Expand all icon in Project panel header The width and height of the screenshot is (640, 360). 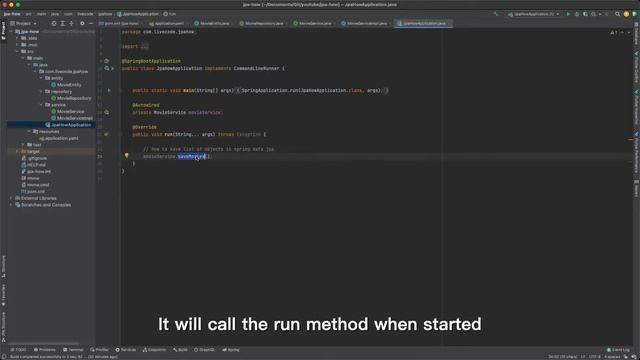click(x=62, y=24)
